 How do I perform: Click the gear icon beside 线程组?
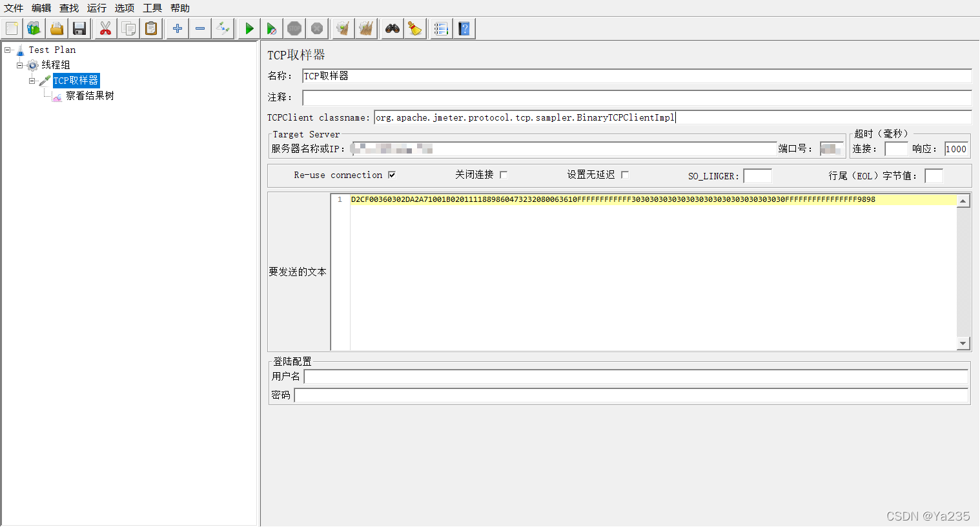[33, 65]
